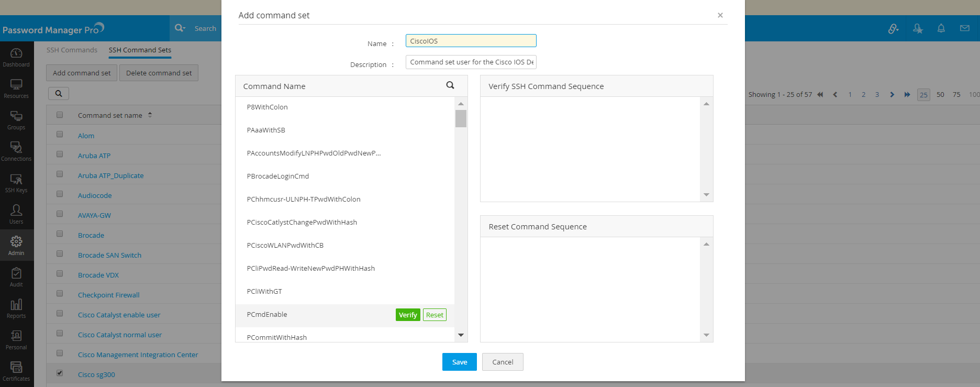
Task: Switch to the SSH Commands tab
Action: (72, 50)
